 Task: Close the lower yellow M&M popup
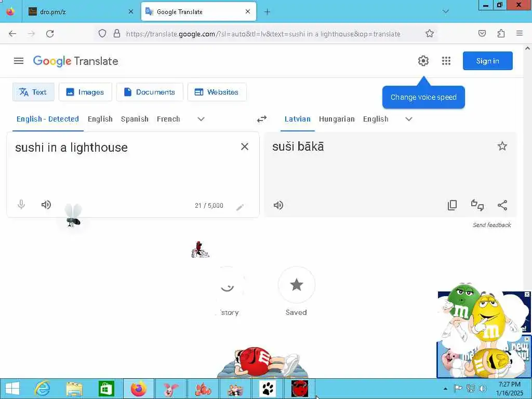[x=527, y=339]
